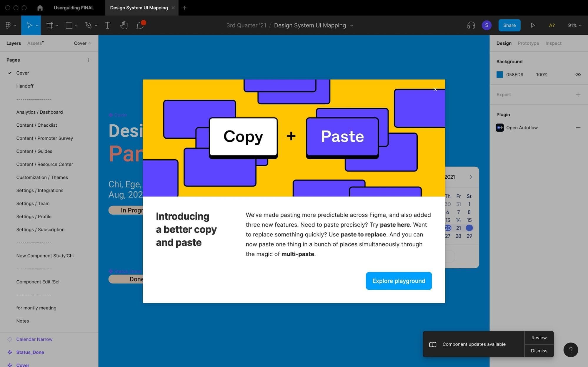
Task: Expand the Move tools dropdown arrow
Action: (x=37, y=26)
